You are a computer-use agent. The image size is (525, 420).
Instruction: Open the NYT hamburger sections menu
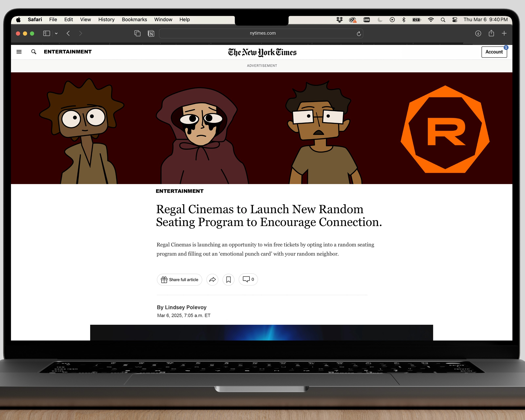[x=19, y=52]
